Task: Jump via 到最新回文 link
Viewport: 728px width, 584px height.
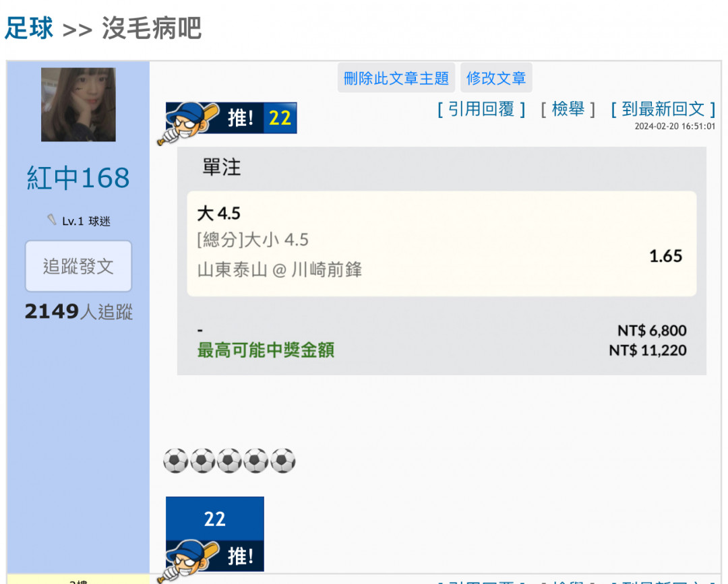Action: click(x=663, y=110)
